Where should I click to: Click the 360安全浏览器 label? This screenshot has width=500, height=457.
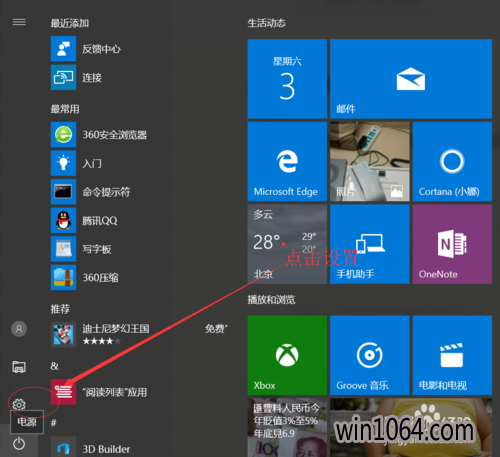coord(115,135)
